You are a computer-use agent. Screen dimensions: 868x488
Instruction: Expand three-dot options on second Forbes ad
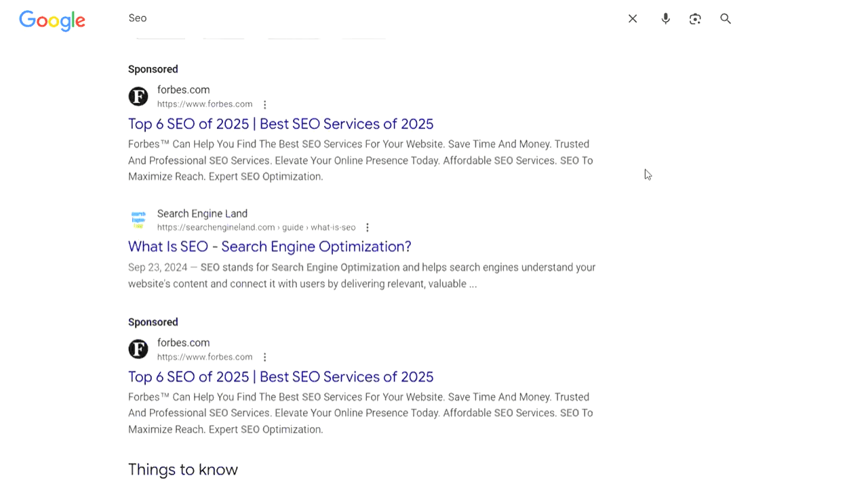pos(265,357)
